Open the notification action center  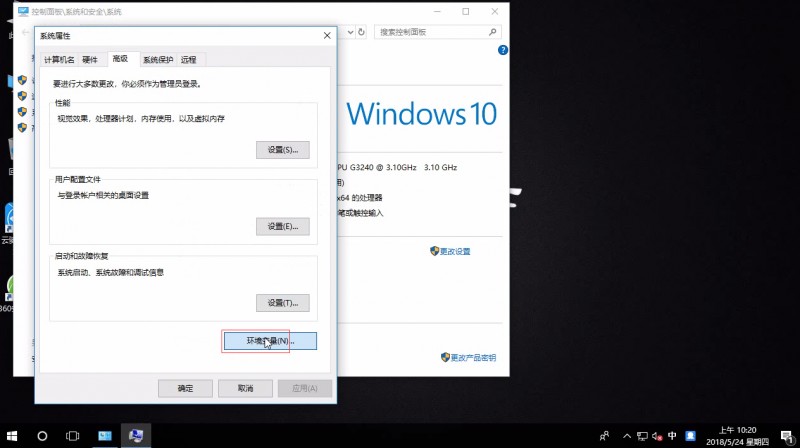coord(786,436)
